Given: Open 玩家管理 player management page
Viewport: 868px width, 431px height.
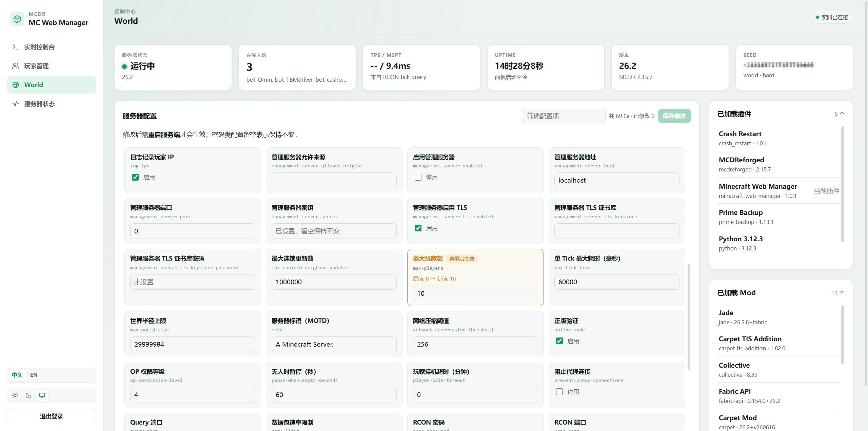Looking at the screenshot, I should click(52, 66).
